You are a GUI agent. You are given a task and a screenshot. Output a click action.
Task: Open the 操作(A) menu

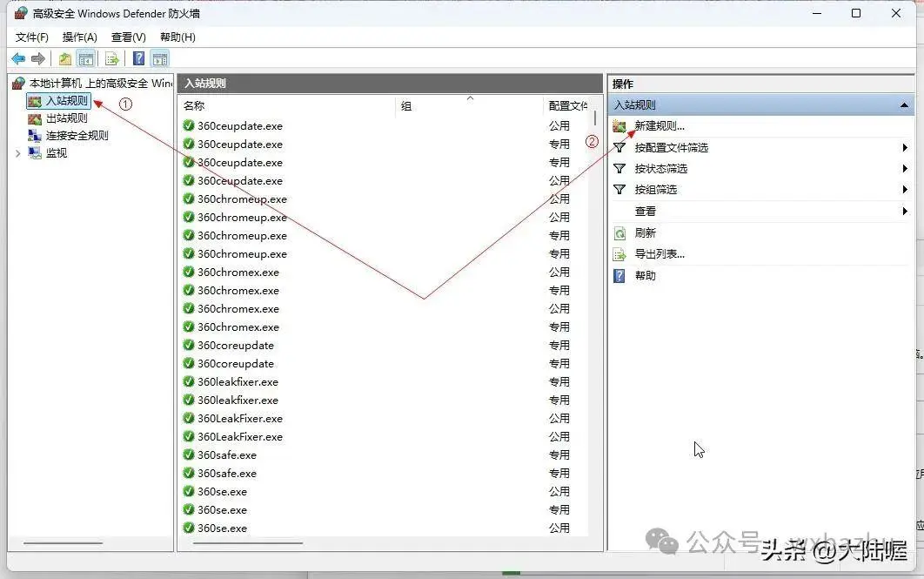[x=79, y=37]
